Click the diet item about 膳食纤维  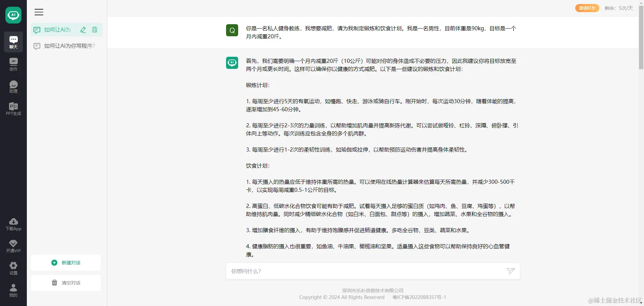(x=359, y=230)
